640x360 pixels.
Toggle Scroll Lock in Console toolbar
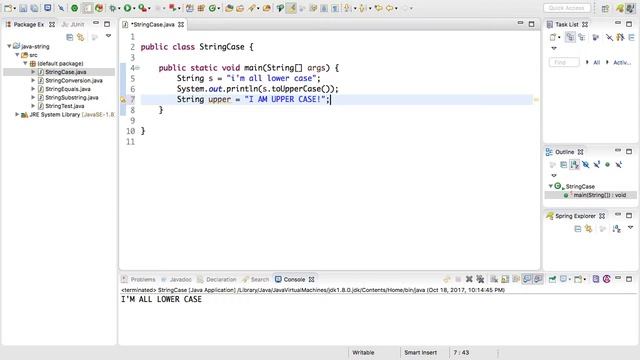tap(505, 279)
